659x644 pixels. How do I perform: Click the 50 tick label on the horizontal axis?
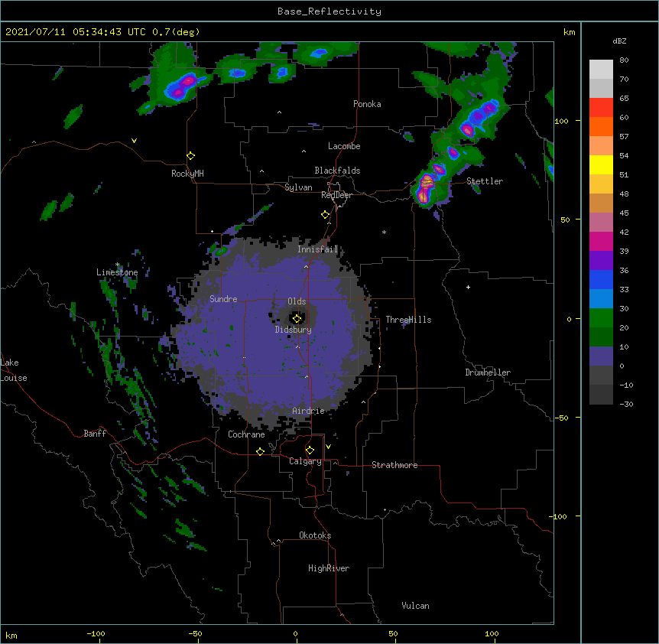[x=393, y=634]
